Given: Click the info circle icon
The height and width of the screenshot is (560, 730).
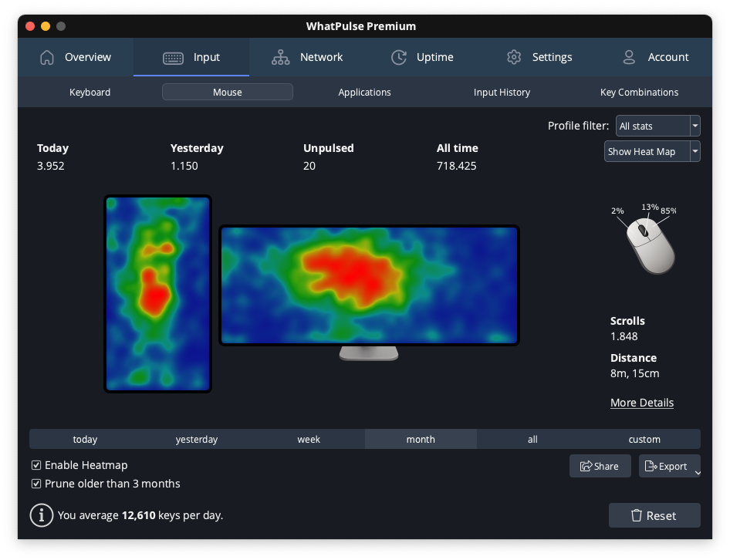Looking at the screenshot, I should point(41,515).
